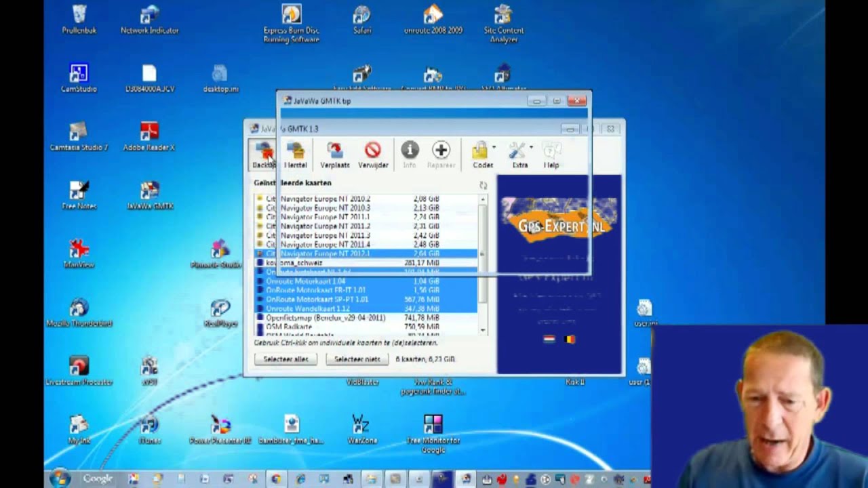Open the JaVaWa GMTK desktop shortcut

[x=149, y=195]
